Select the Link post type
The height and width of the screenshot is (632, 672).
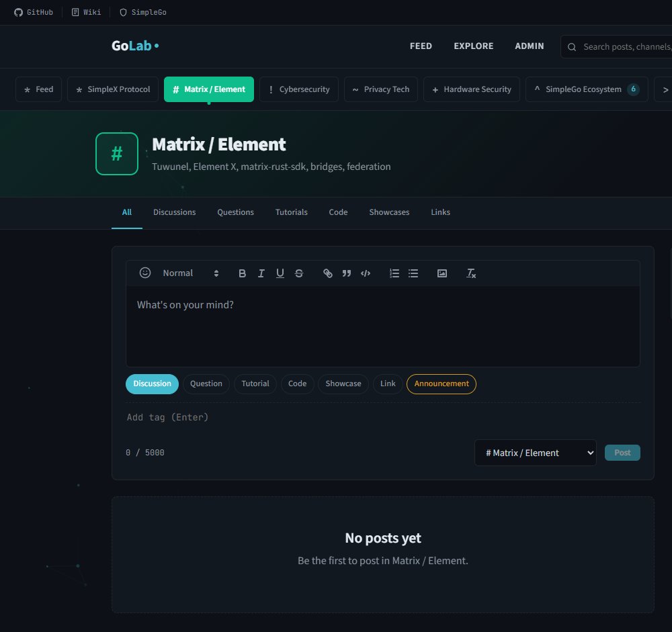(x=388, y=384)
